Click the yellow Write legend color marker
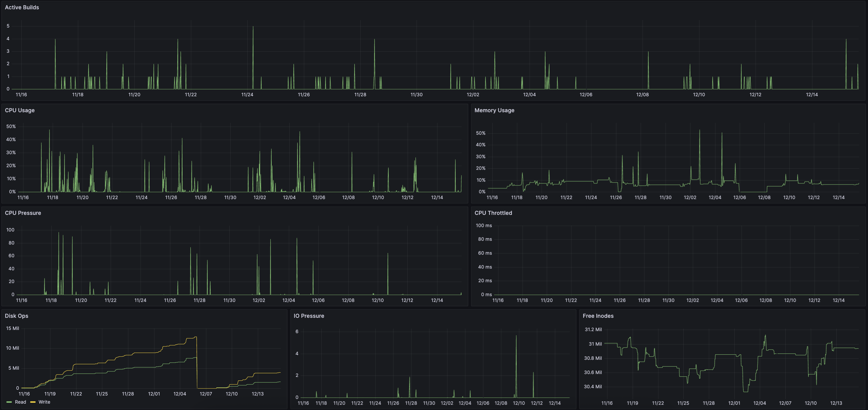This screenshot has width=868, height=410. [33, 402]
